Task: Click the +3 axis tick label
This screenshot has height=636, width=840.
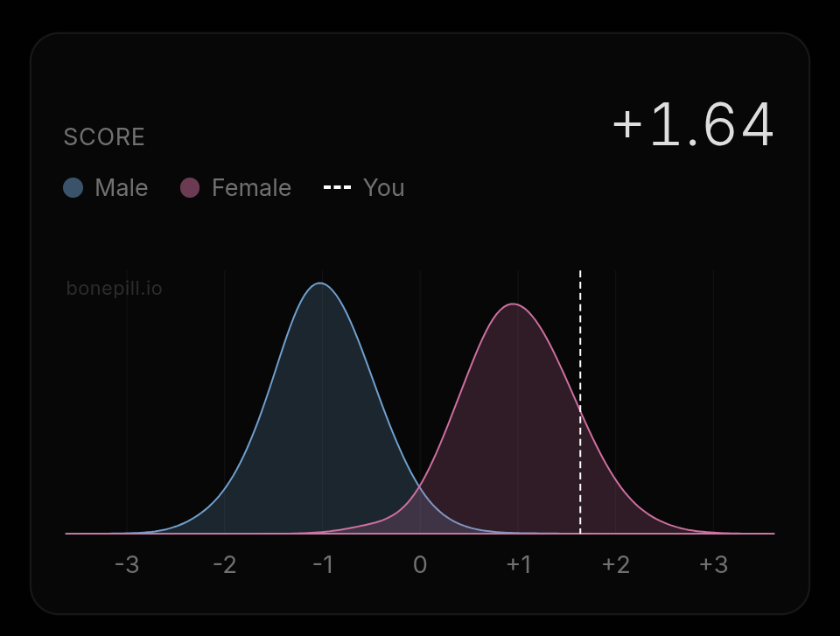Action: tap(714, 565)
